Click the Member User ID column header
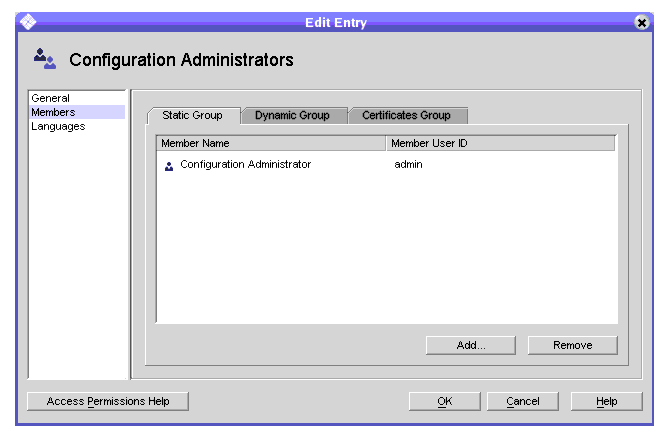 pyautogui.click(x=501, y=143)
